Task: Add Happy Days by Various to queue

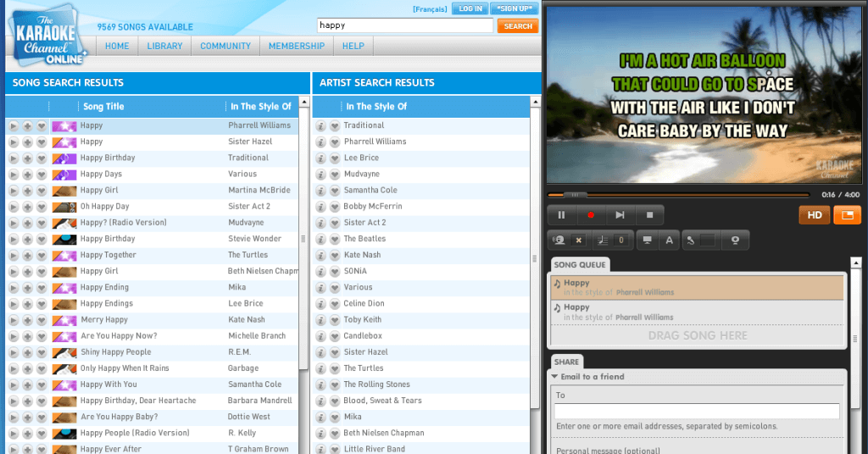Action: tap(27, 174)
